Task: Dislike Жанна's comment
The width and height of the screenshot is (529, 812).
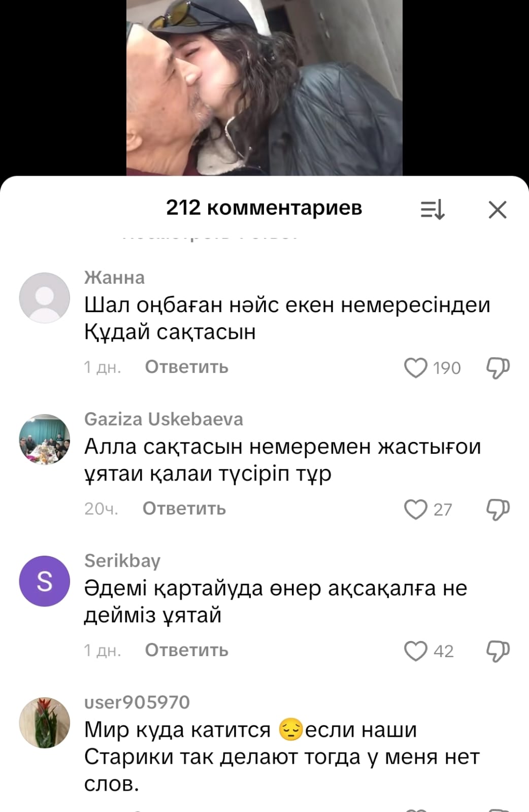Action: click(x=498, y=368)
